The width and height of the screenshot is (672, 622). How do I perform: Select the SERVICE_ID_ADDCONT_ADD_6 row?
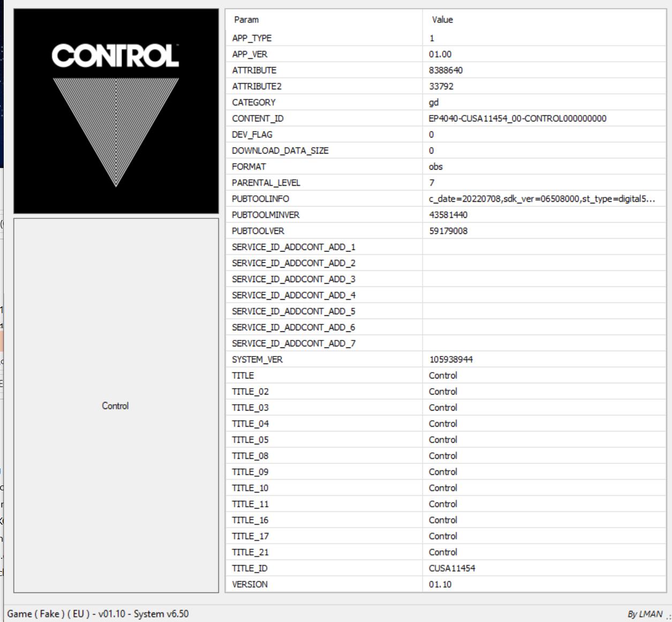(x=446, y=327)
